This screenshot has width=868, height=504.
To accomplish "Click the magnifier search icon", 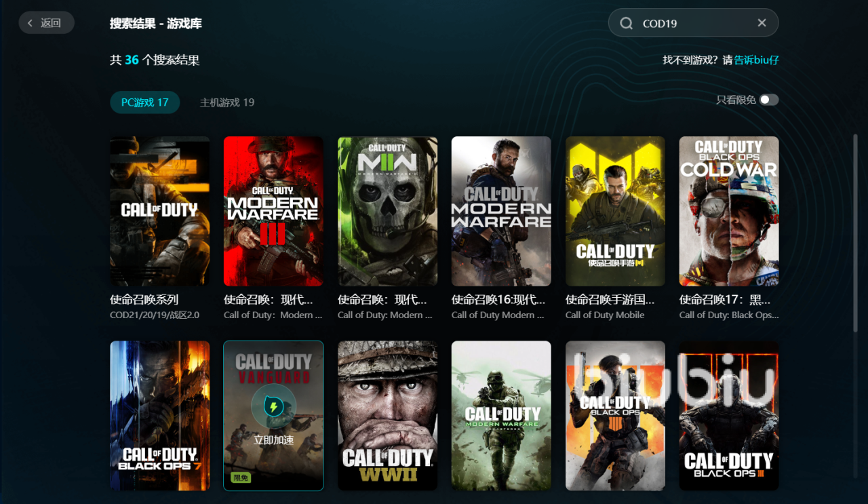I will click(x=626, y=23).
